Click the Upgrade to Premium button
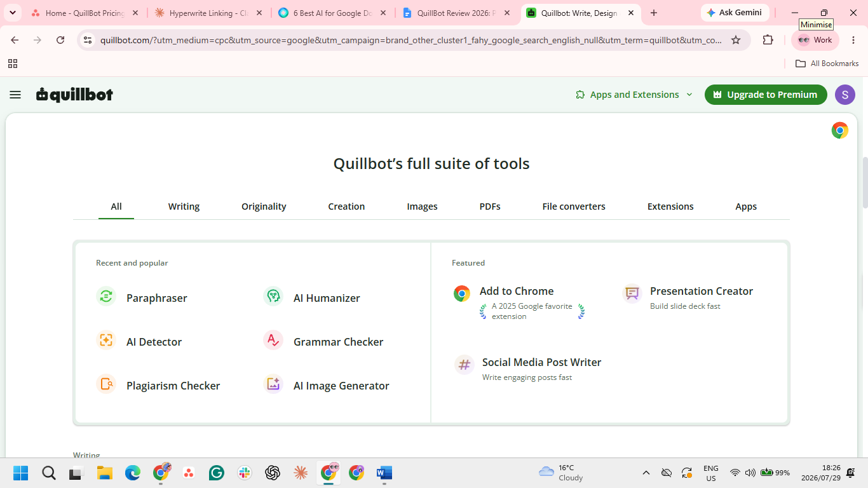The height and width of the screenshot is (488, 868). tap(766, 95)
